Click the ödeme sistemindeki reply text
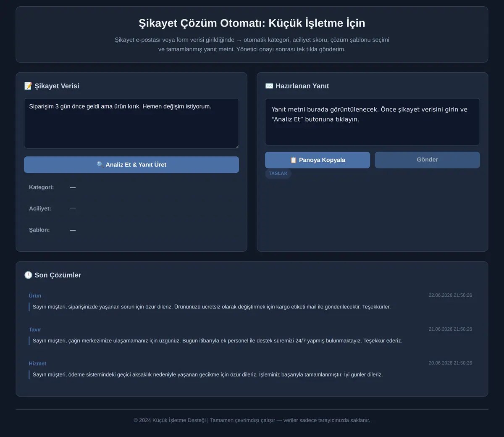Image resolution: width=504 pixels, height=437 pixels. point(208,374)
